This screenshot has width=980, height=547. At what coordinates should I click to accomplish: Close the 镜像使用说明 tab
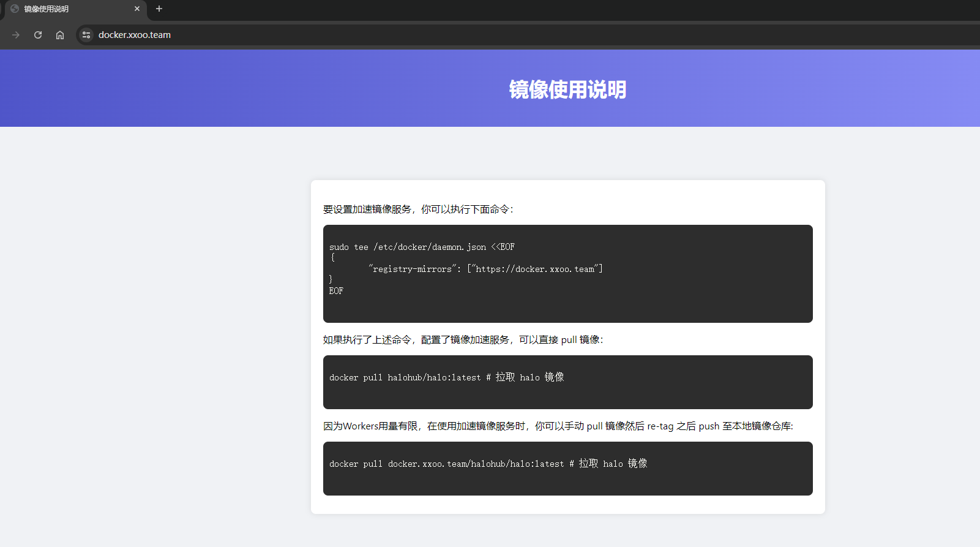[x=137, y=9]
